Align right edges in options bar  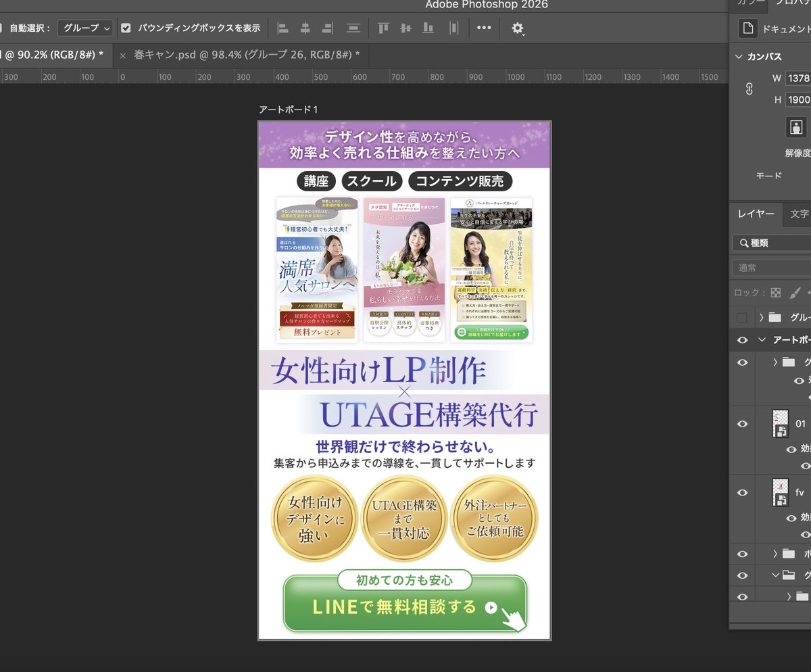point(328,28)
